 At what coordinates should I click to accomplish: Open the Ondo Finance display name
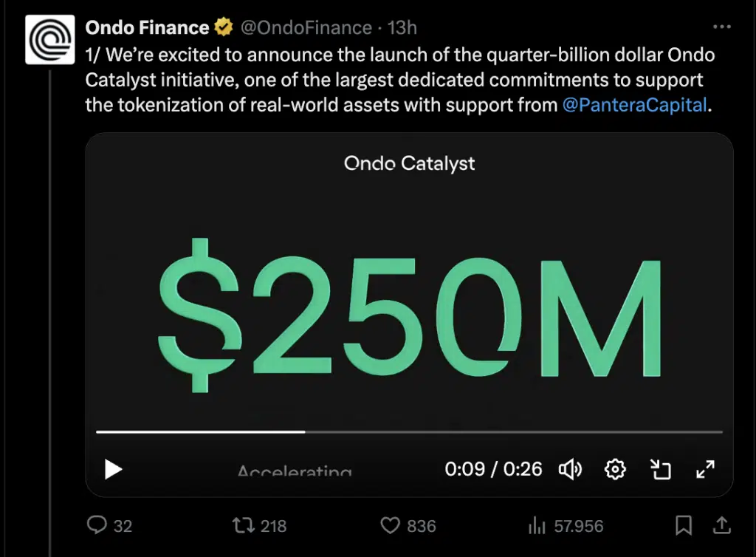click(147, 28)
